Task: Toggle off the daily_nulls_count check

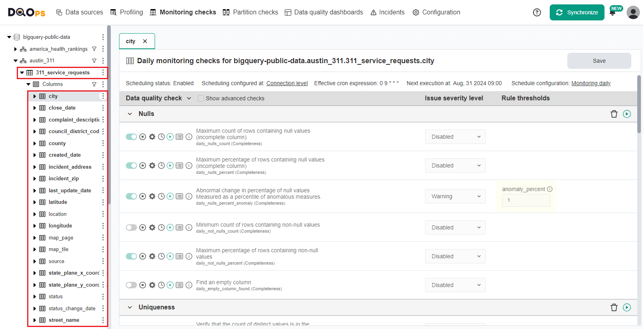Action: 131,137
